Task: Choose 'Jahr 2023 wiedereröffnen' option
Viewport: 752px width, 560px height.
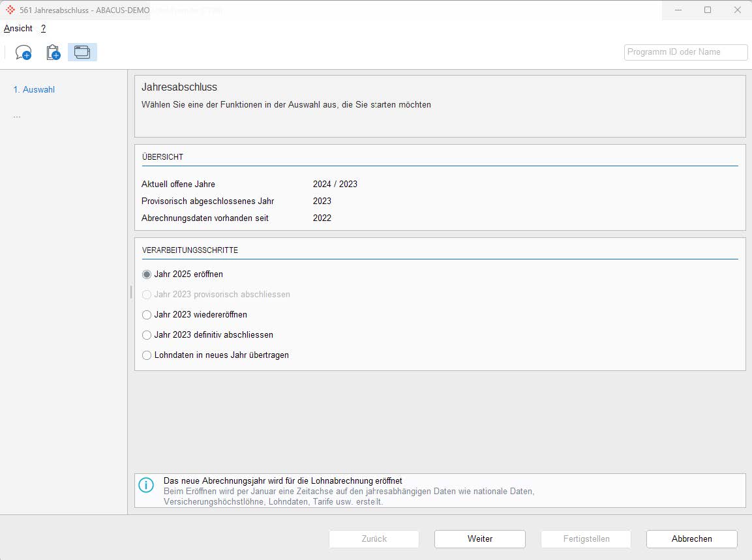Action: [x=147, y=315]
